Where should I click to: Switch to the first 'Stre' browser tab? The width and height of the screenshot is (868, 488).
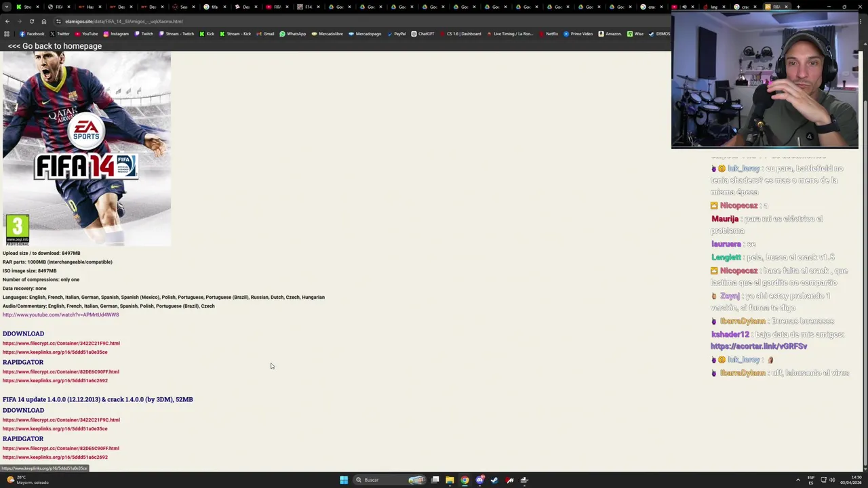(x=27, y=7)
